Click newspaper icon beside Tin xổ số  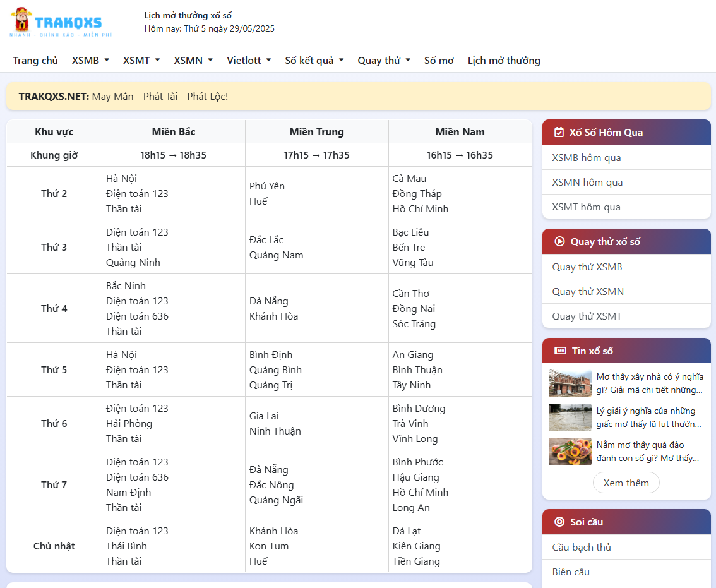pyautogui.click(x=560, y=351)
